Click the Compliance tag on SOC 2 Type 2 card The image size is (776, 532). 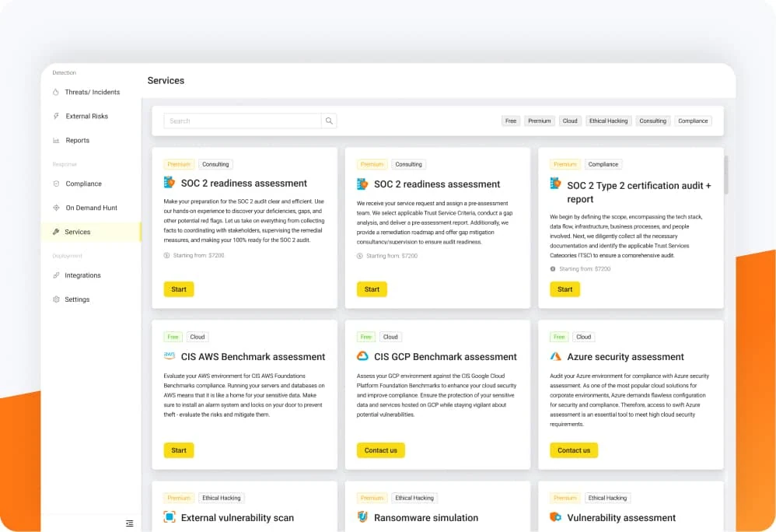point(603,164)
